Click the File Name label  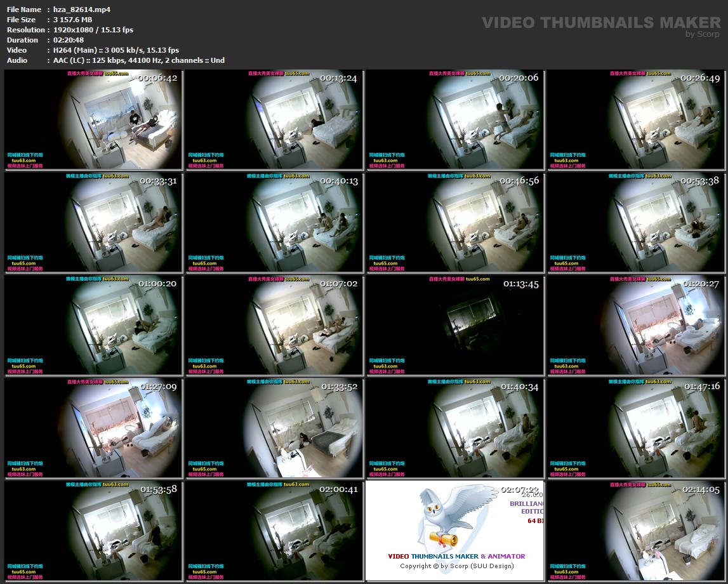(x=24, y=10)
